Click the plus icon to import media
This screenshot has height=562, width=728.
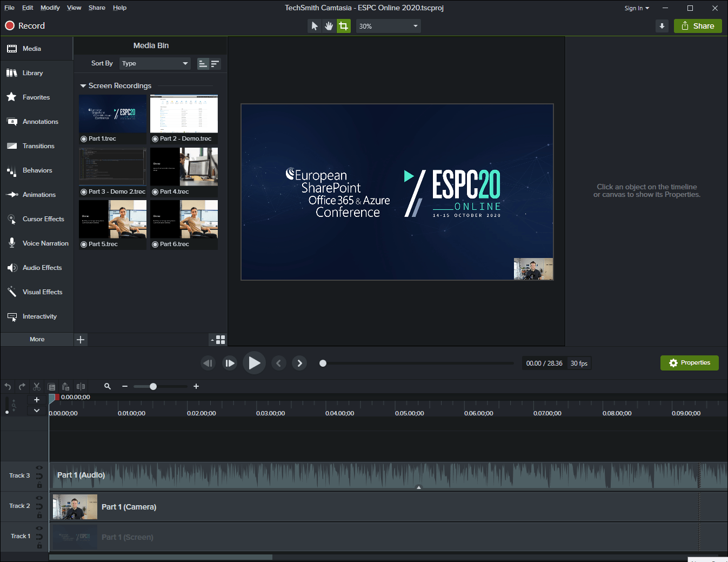81,340
